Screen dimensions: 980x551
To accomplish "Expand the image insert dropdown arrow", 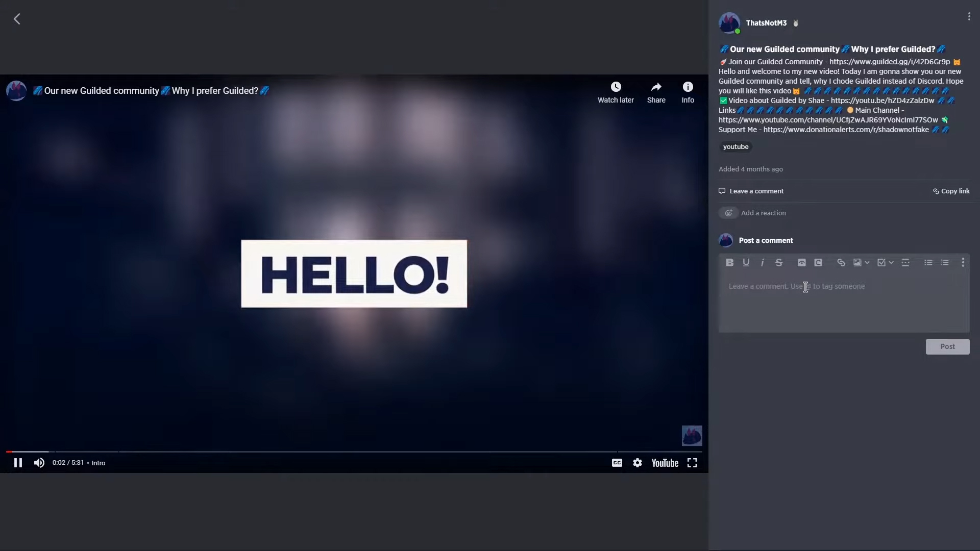I will 867,262.
